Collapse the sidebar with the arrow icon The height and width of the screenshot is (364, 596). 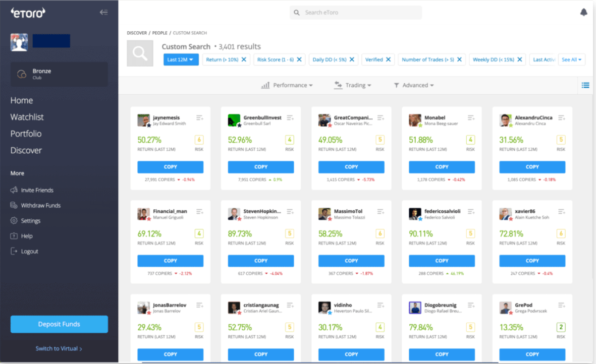(x=104, y=12)
